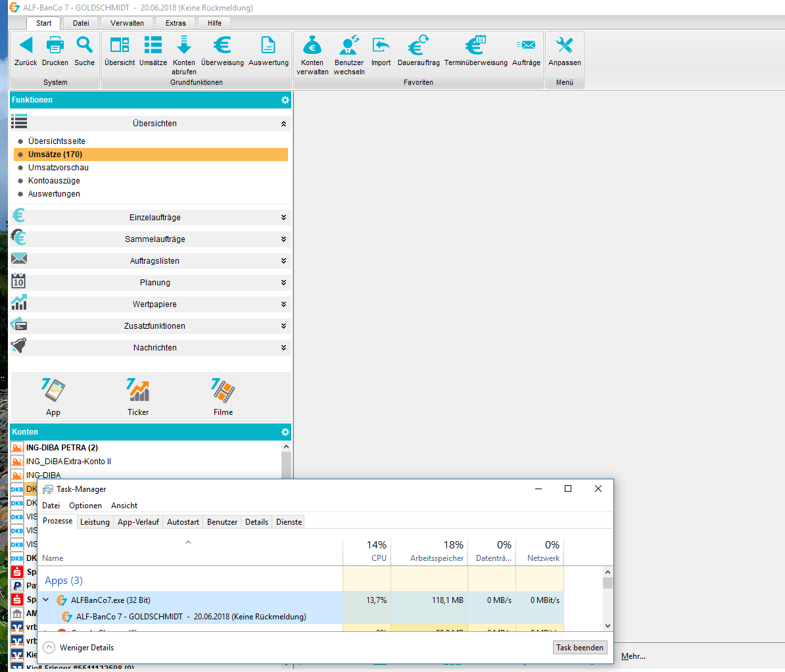The height and width of the screenshot is (672, 785).
Task: Open the Auswertung document icon
Action: click(268, 45)
